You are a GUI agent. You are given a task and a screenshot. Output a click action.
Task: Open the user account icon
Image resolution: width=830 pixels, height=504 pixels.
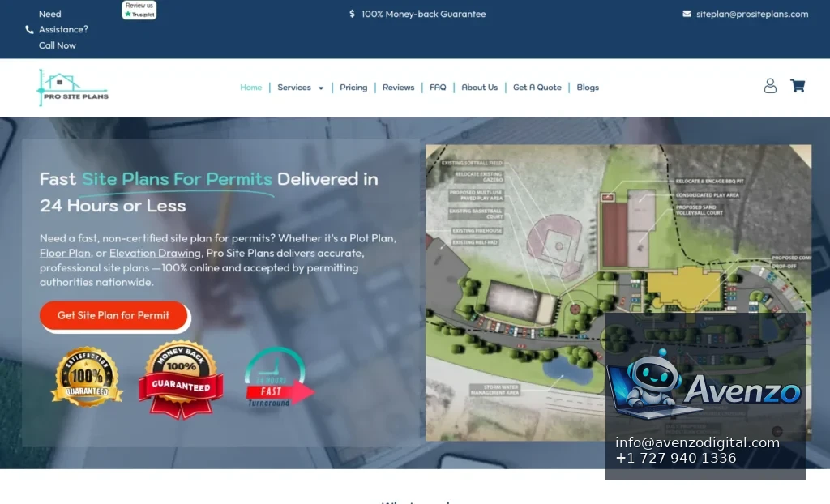(770, 86)
